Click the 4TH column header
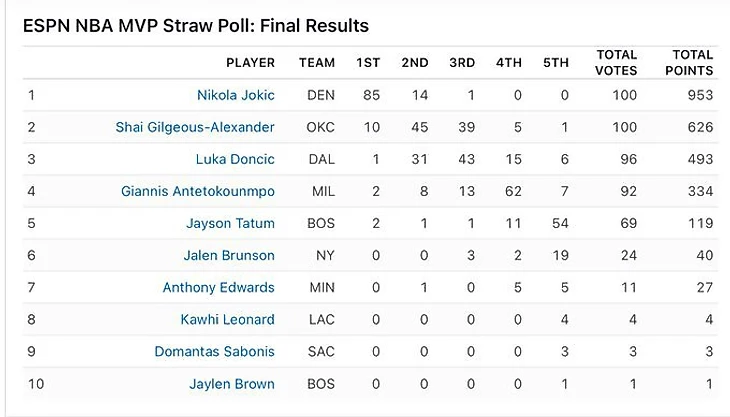Viewport: 730px width, 417px height. click(x=509, y=62)
